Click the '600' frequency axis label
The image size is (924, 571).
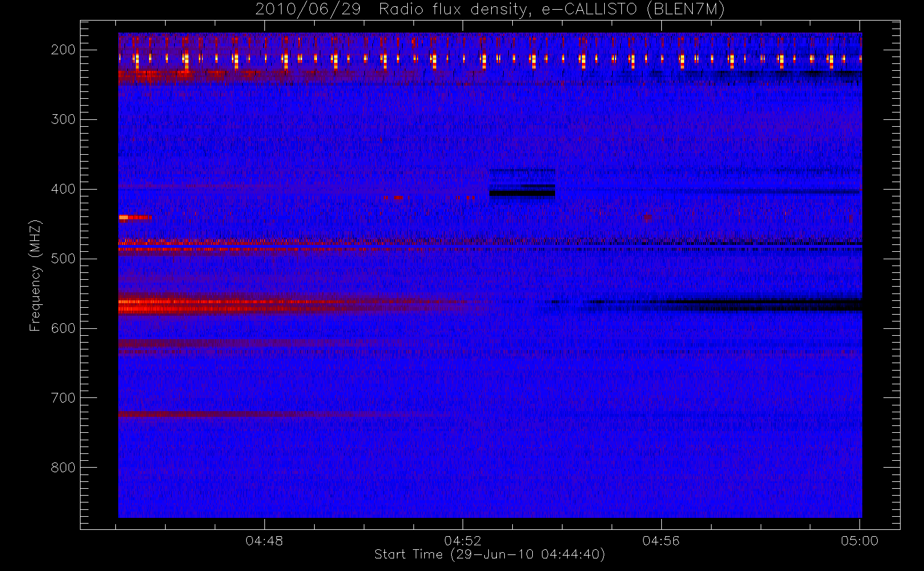[x=63, y=328]
